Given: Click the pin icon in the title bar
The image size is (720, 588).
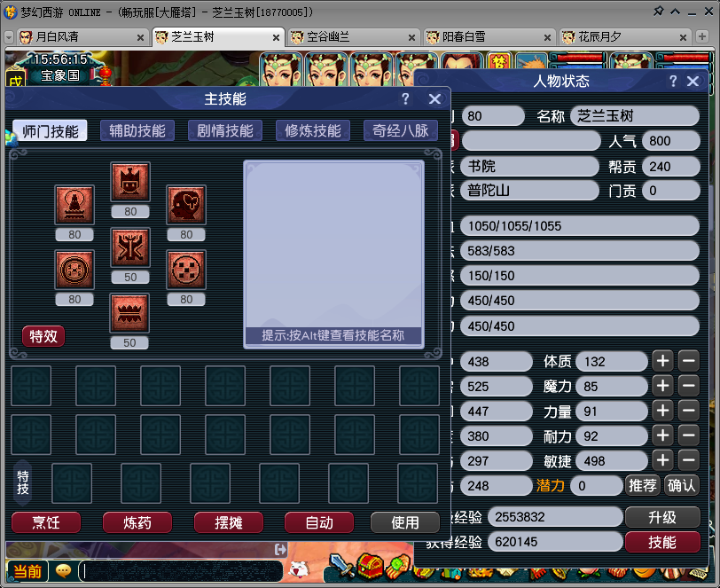Looking at the screenshot, I should 659,11.
